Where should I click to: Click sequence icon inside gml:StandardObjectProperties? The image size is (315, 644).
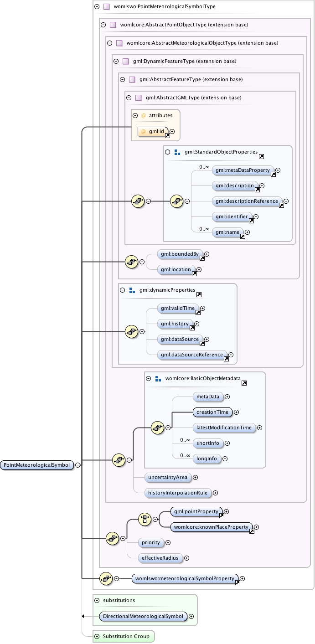coord(177,201)
